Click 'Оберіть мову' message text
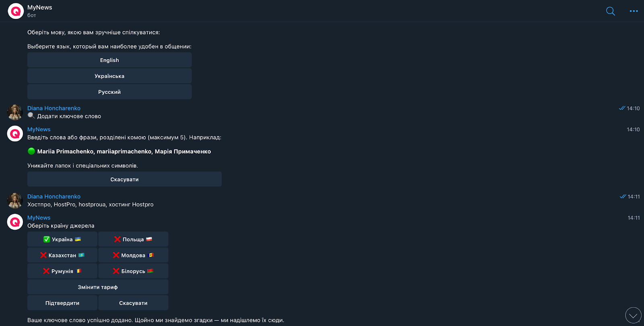This screenshot has height=326, width=644. tap(94, 32)
